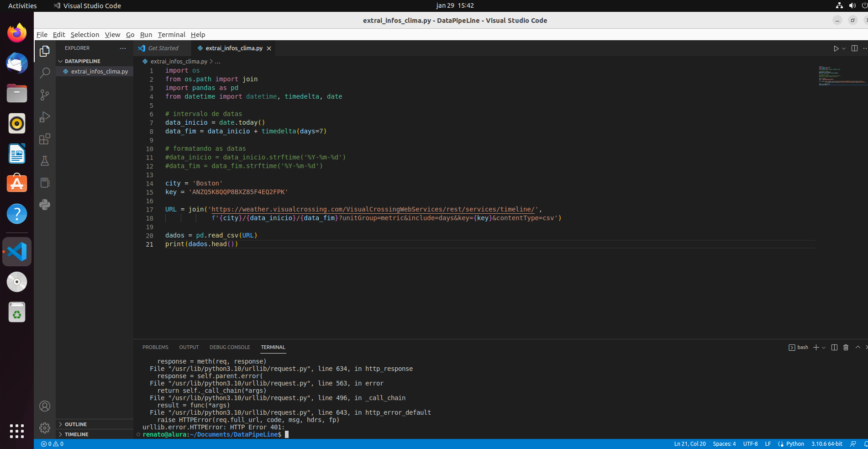Select the TERMINAL panel tab

pyautogui.click(x=273, y=347)
